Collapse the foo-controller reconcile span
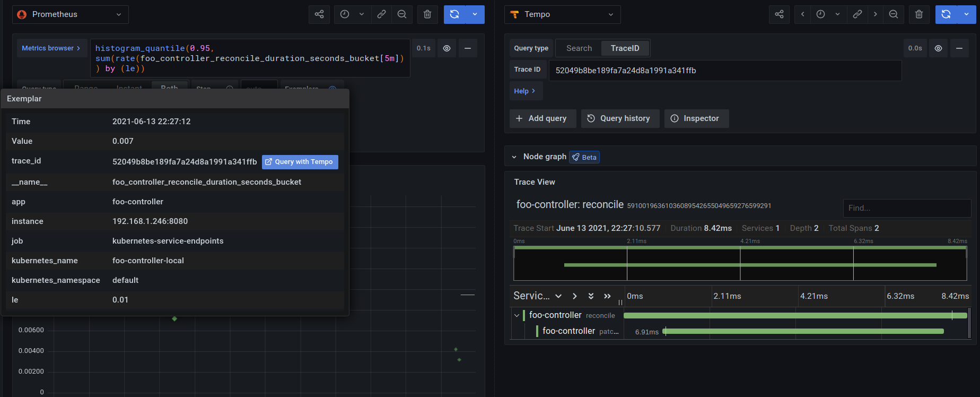This screenshot has width=980, height=397. pyautogui.click(x=517, y=315)
